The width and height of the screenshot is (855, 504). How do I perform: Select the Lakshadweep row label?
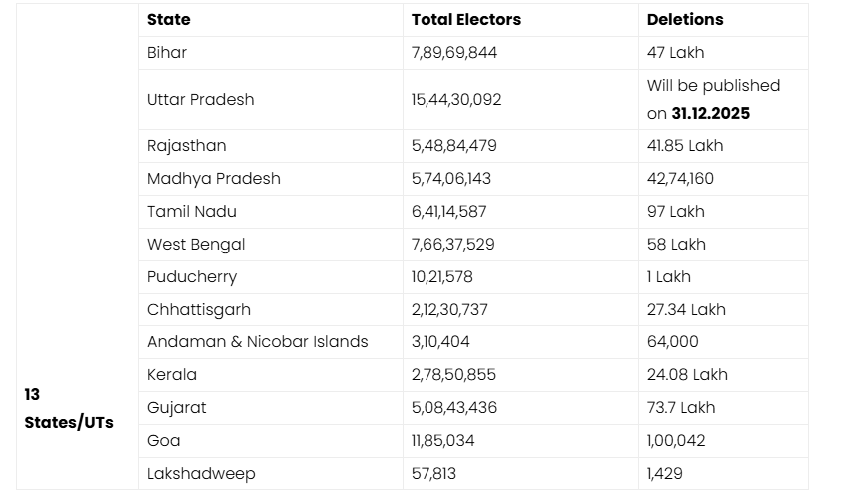(x=201, y=473)
